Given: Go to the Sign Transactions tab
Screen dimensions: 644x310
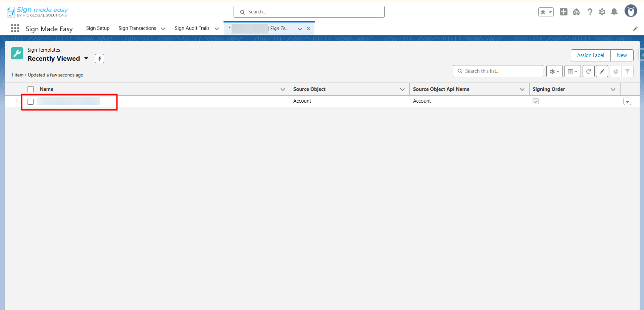Looking at the screenshot, I should coord(137,28).
